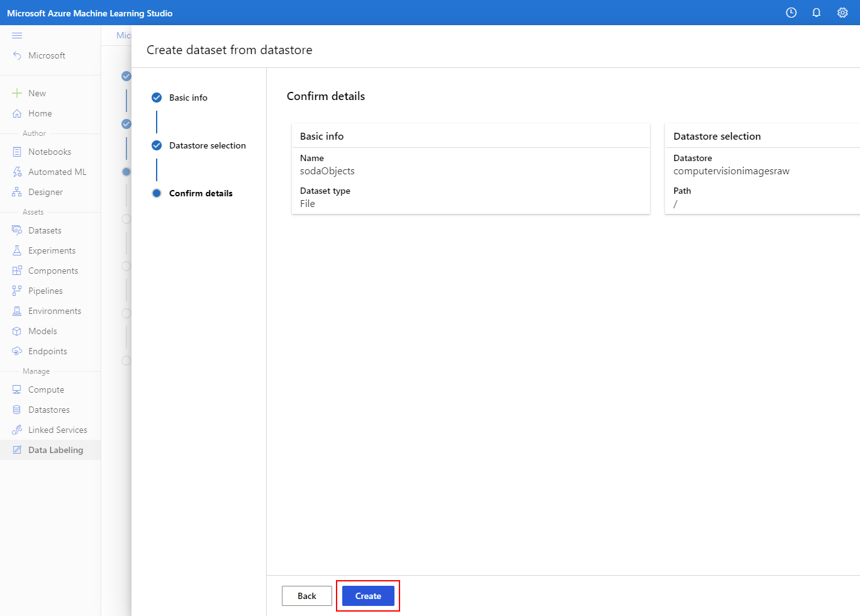Open the notifications bell icon
The height and width of the screenshot is (616, 860).
click(817, 13)
